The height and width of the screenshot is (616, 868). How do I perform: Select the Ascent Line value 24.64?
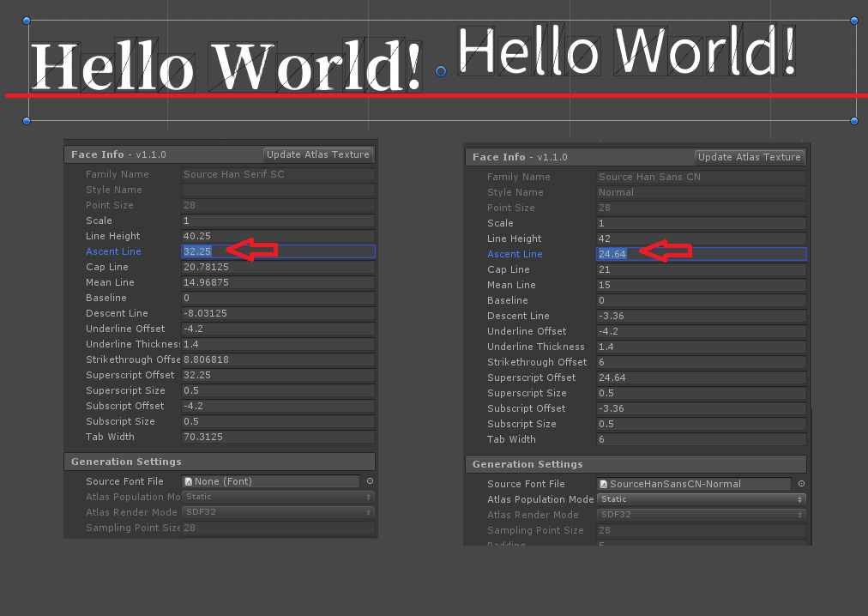[x=612, y=254]
